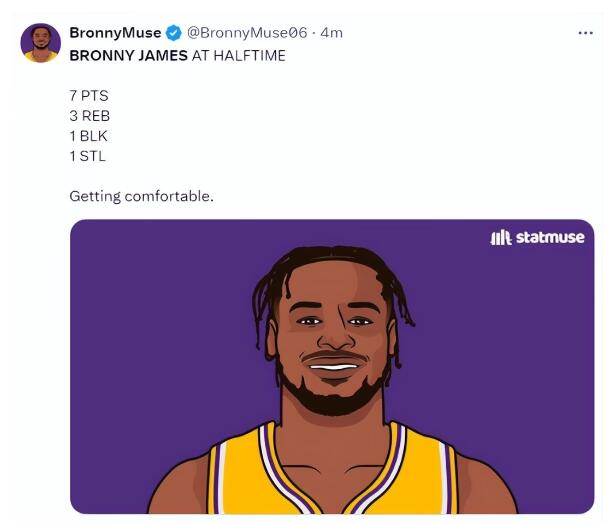Open the tweet via its 4m timestamp
Viewport: 613px width, 522px height.
coord(331,33)
